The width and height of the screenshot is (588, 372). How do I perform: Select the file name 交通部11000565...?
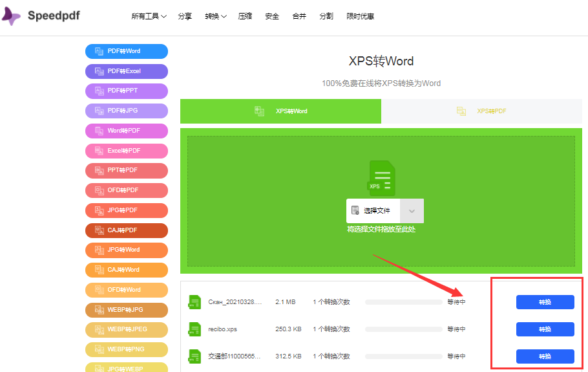click(235, 356)
